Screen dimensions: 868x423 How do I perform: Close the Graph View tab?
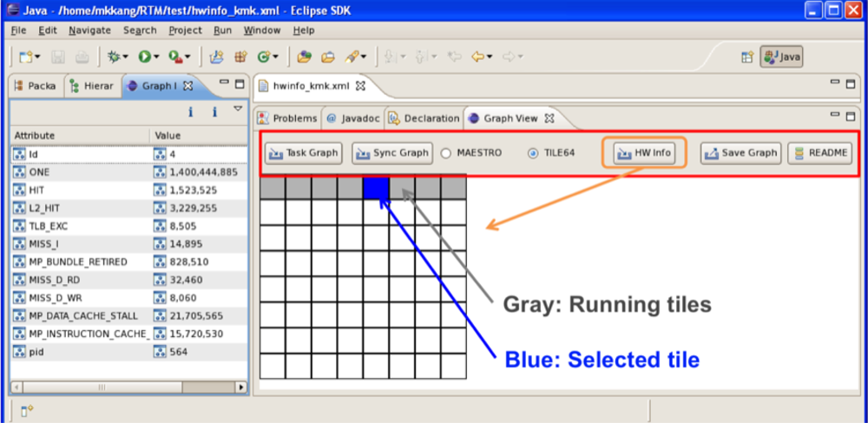point(549,118)
